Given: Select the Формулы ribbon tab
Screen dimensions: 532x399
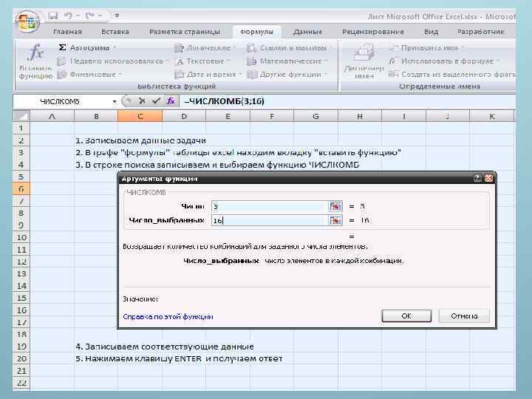Looking at the screenshot, I should (x=256, y=32).
